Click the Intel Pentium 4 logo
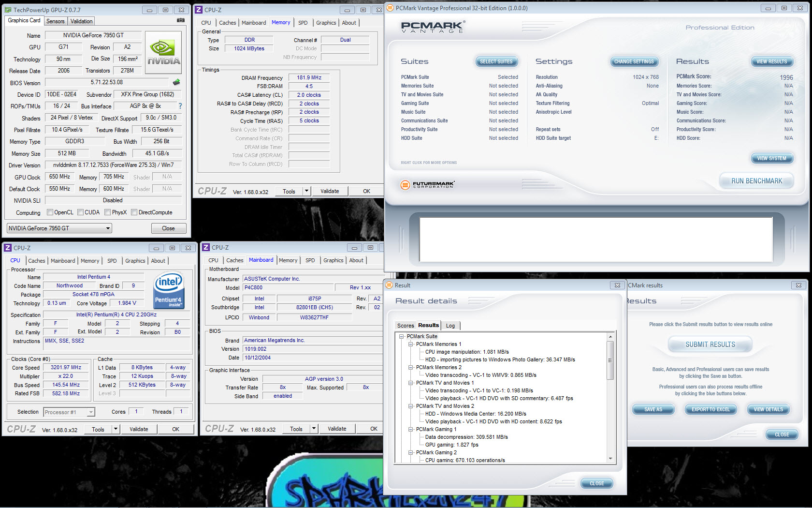The height and width of the screenshot is (508, 812). click(168, 290)
